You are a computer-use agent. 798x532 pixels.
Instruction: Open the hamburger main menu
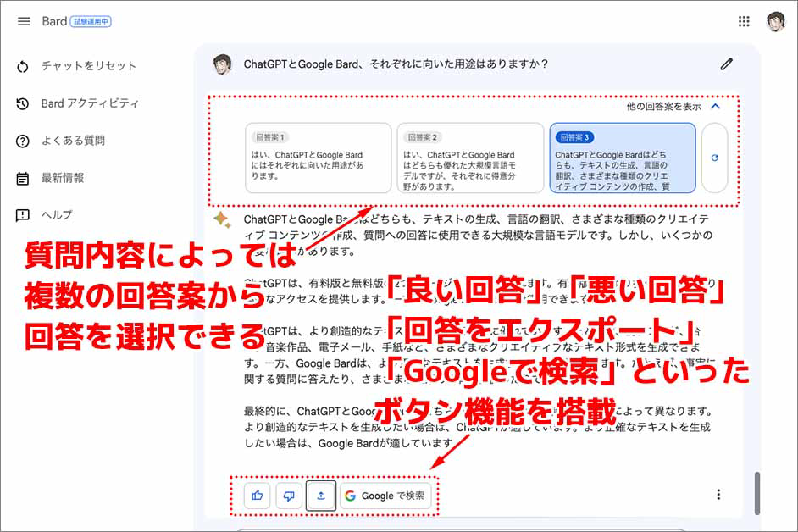point(24,21)
